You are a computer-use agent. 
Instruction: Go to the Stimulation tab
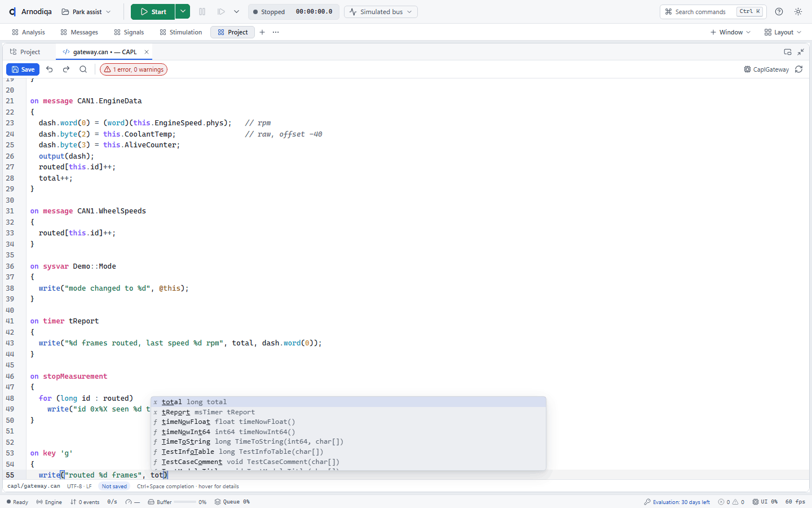point(180,32)
